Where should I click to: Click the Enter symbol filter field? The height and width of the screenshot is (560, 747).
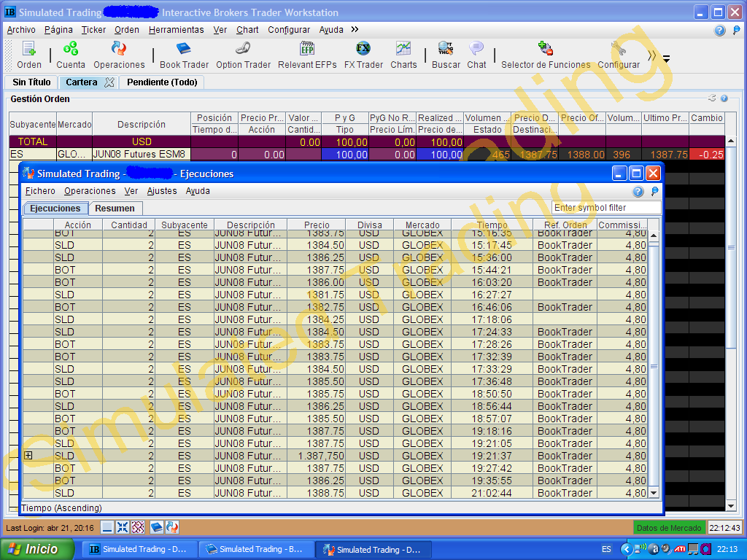point(606,208)
